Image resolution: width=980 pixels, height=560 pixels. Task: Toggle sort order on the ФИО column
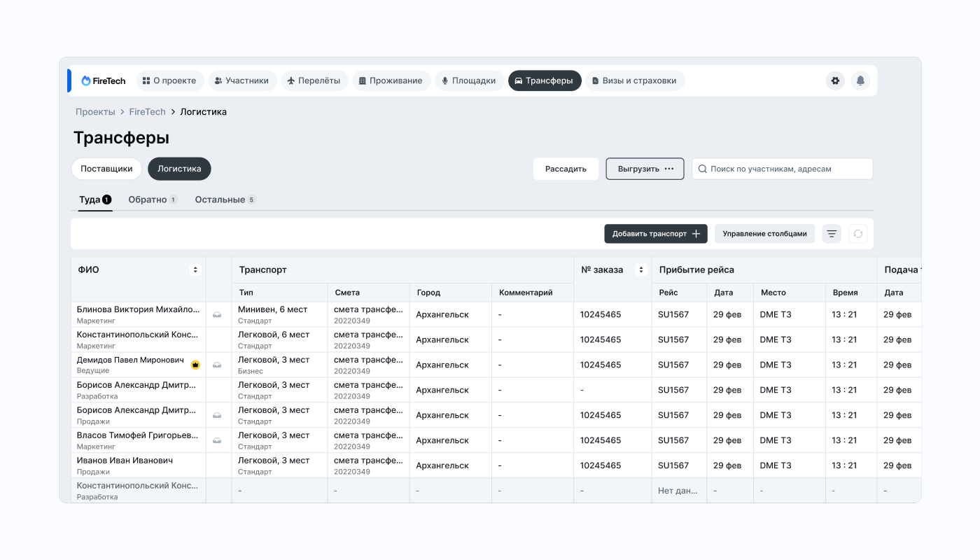[x=195, y=269]
